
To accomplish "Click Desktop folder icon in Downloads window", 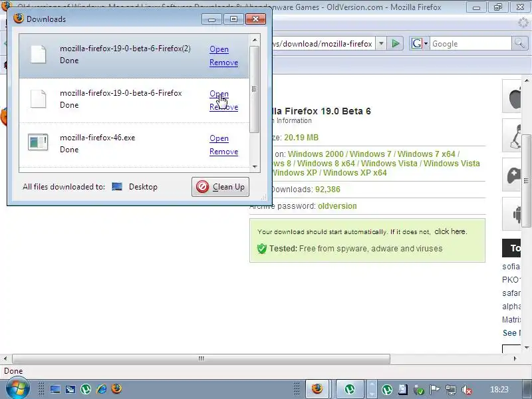I will (117, 187).
